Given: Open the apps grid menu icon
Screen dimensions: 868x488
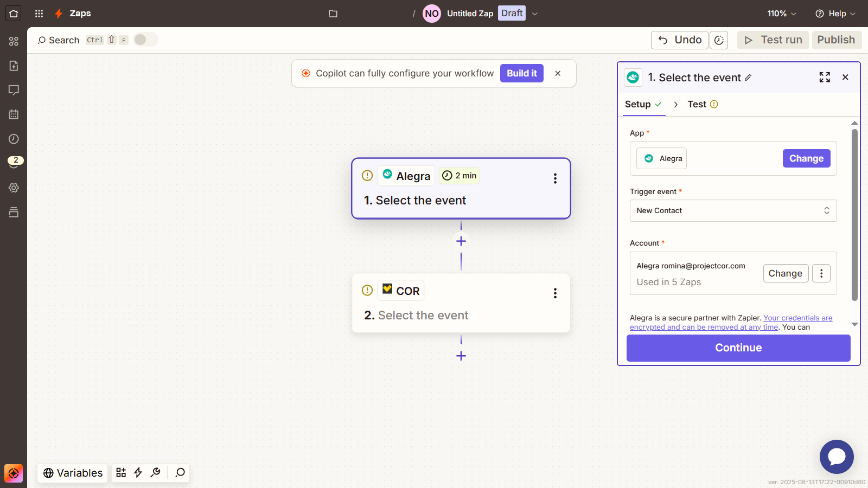Looking at the screenshot, I should click(39, 14).
